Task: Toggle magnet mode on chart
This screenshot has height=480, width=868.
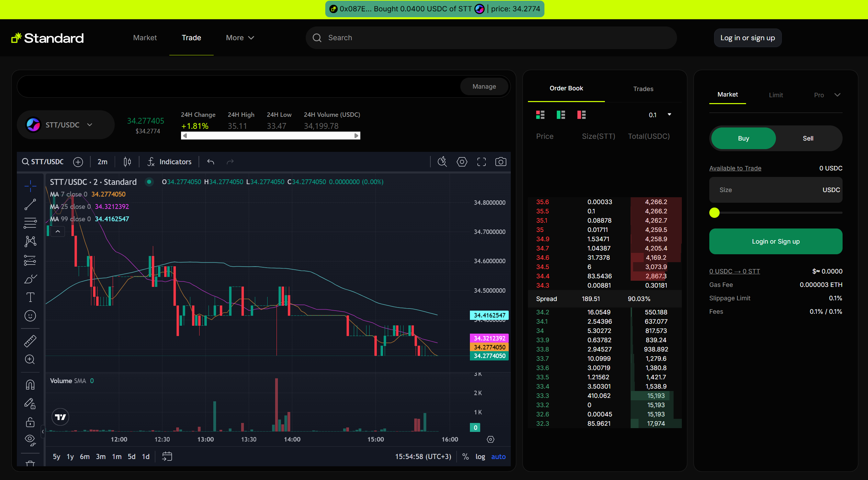Action: click(30, 385)
